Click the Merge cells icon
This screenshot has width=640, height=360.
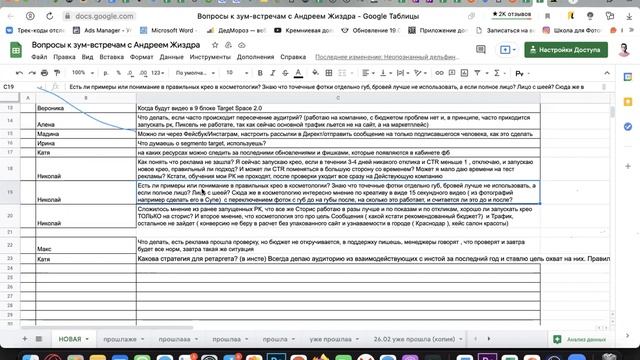pos(342,73)
